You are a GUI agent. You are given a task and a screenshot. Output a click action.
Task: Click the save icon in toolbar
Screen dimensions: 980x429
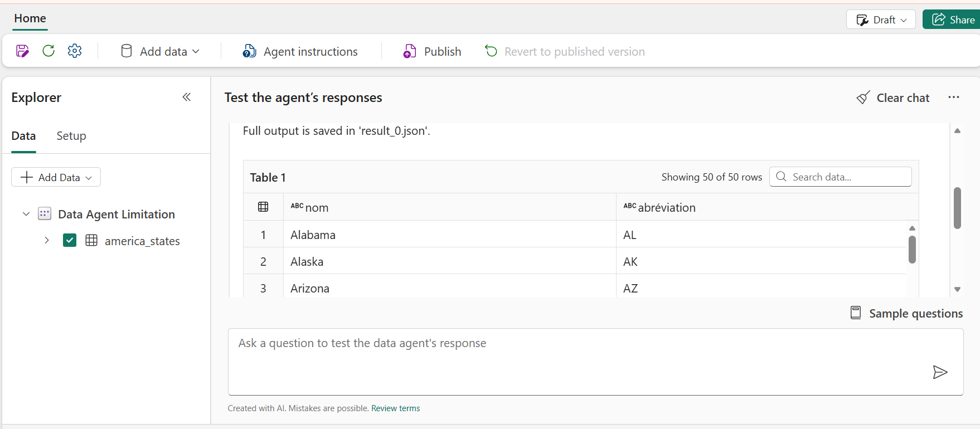[22, 51]
